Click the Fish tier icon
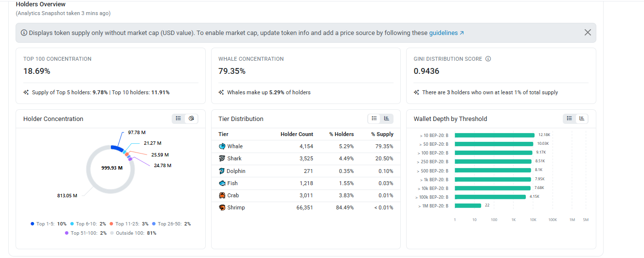This screenshot has width=644, height=258. pyautogui.click(x=222, y=183)
